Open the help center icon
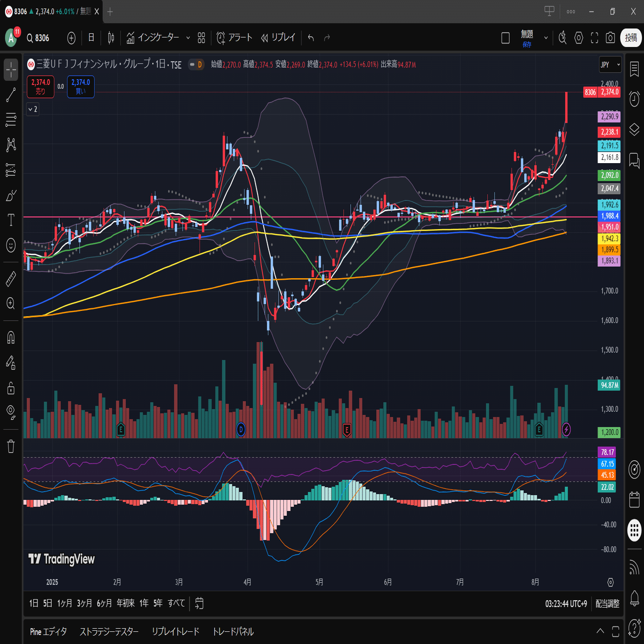The image size is (644, 644). pos(634,629)
